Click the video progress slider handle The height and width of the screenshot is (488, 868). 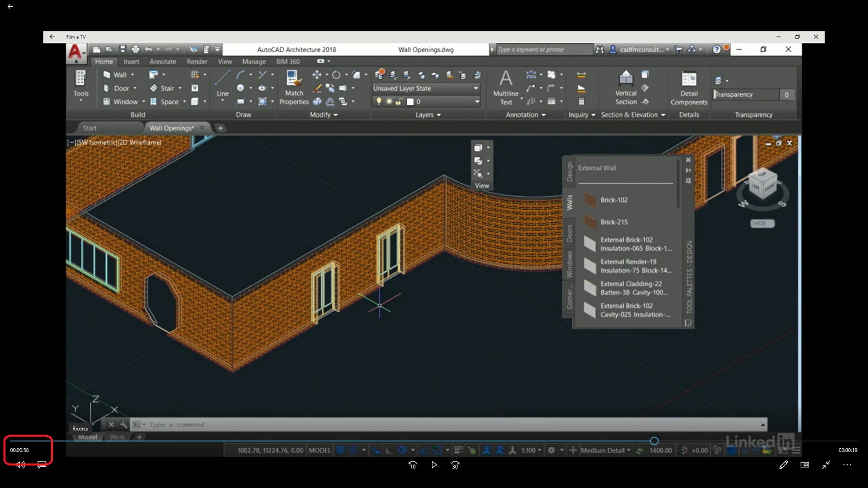coord(654,441)
